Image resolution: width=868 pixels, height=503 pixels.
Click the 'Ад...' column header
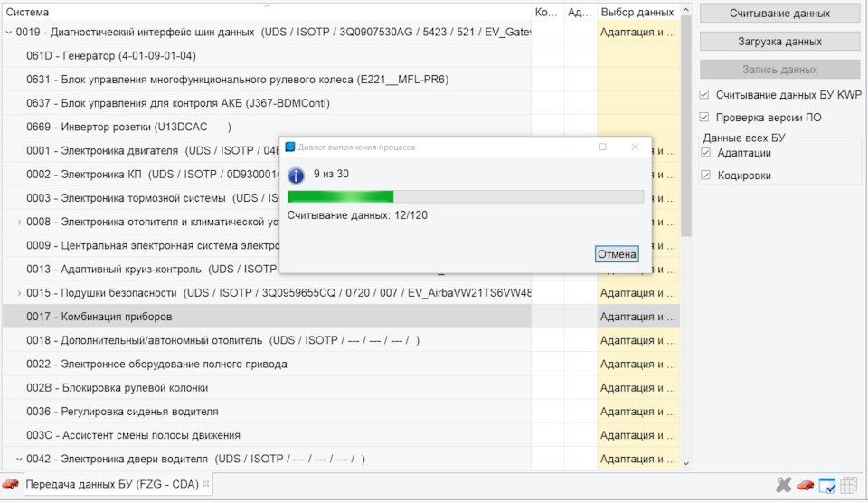click(580, 12)
